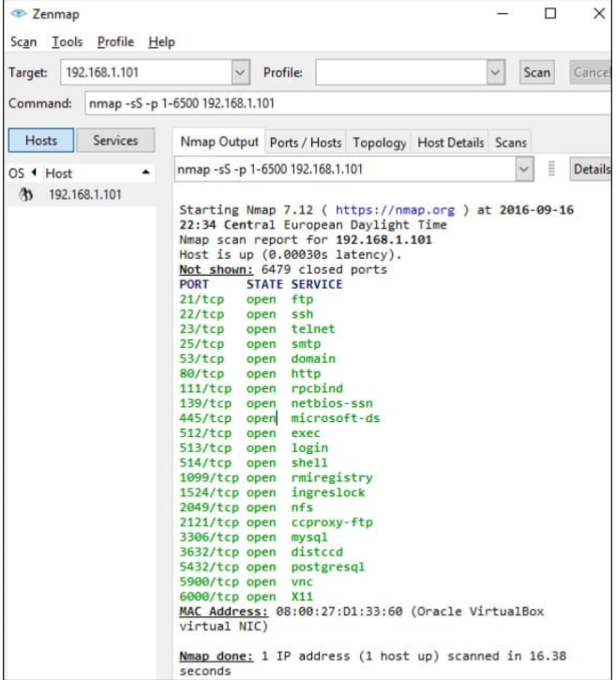Click the Cancel button
This screenshot has height=680, width=616.
[x=592, y=72]
